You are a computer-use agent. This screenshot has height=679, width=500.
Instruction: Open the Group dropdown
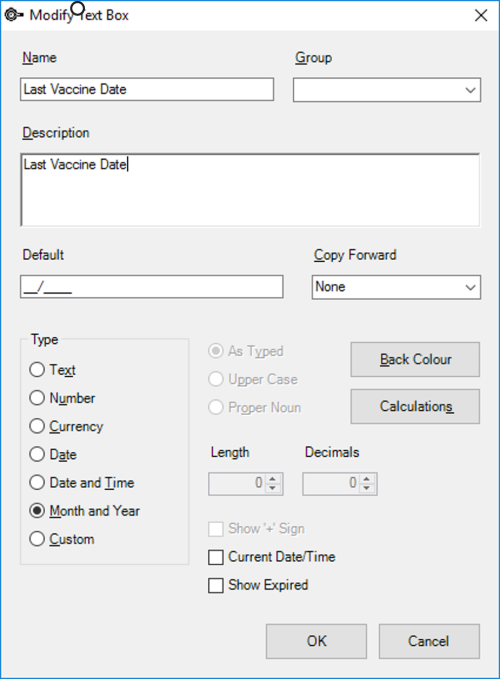pyautogui.click(x=387, y=90)
